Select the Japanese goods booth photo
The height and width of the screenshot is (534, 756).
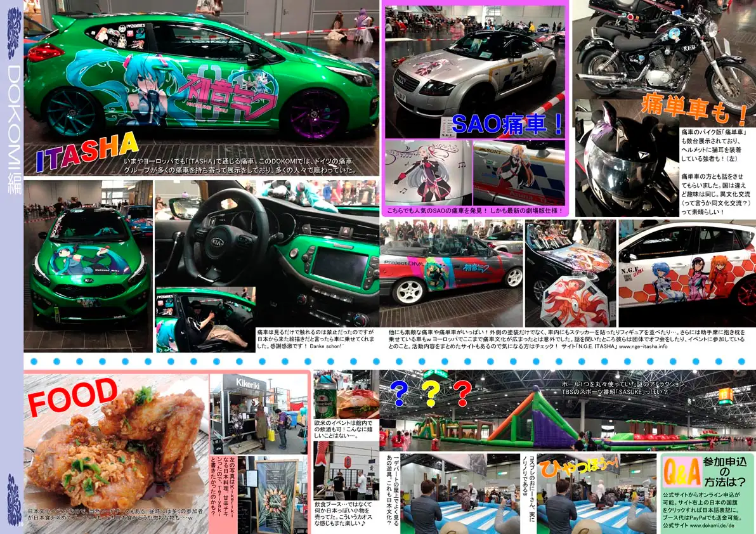pos(346,471)
